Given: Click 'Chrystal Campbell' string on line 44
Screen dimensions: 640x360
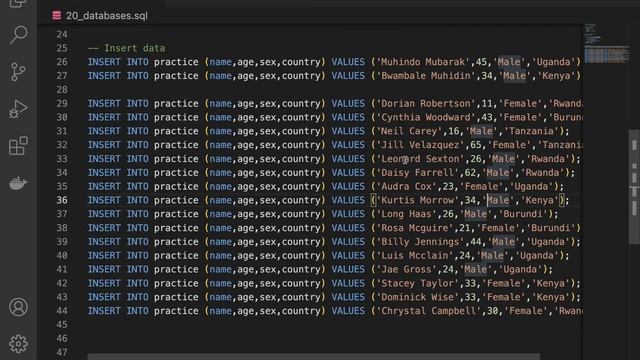Looking at the screenshot, I should [429, 311].
